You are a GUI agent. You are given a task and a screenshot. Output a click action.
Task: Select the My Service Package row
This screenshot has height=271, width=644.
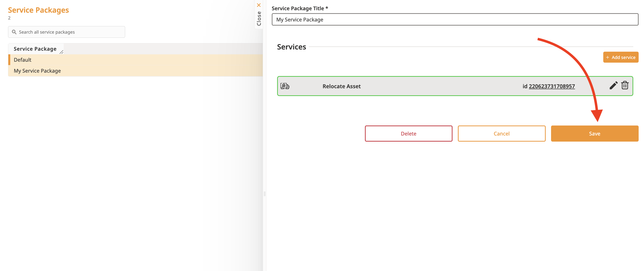coord(37,71)
